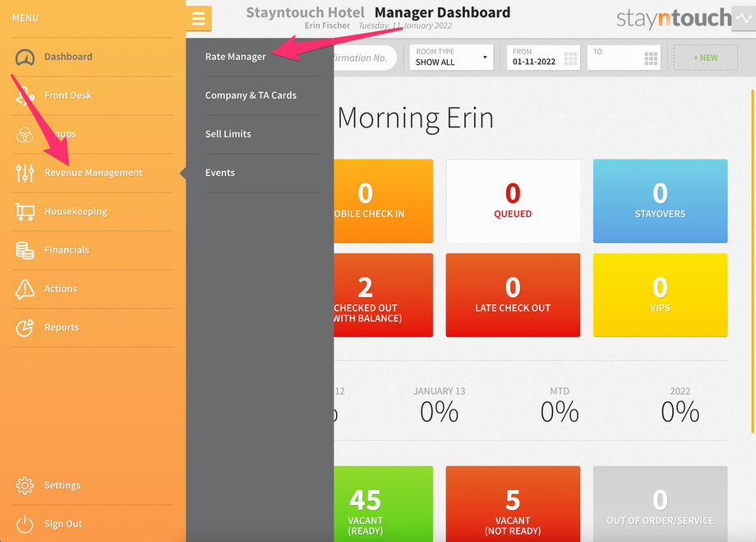Click the analytics graph icon at top right
The image size is (756, 542).
click(x=744, y=19)
